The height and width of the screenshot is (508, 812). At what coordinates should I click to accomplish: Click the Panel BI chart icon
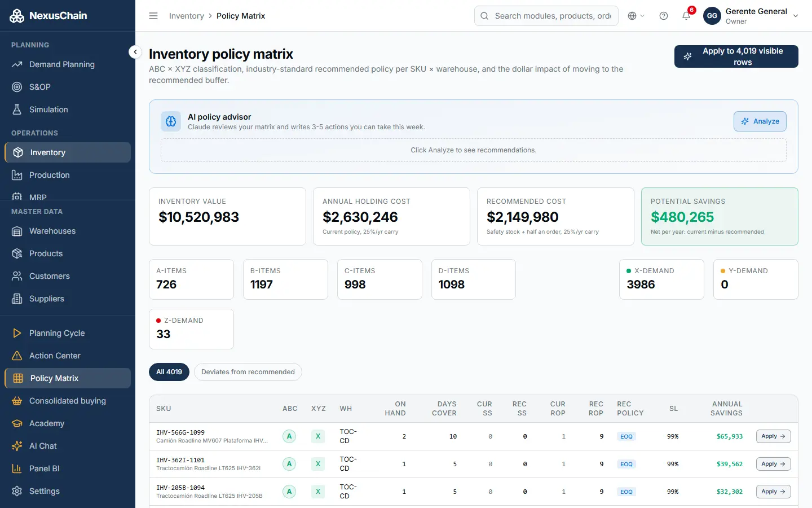(17, 468)
